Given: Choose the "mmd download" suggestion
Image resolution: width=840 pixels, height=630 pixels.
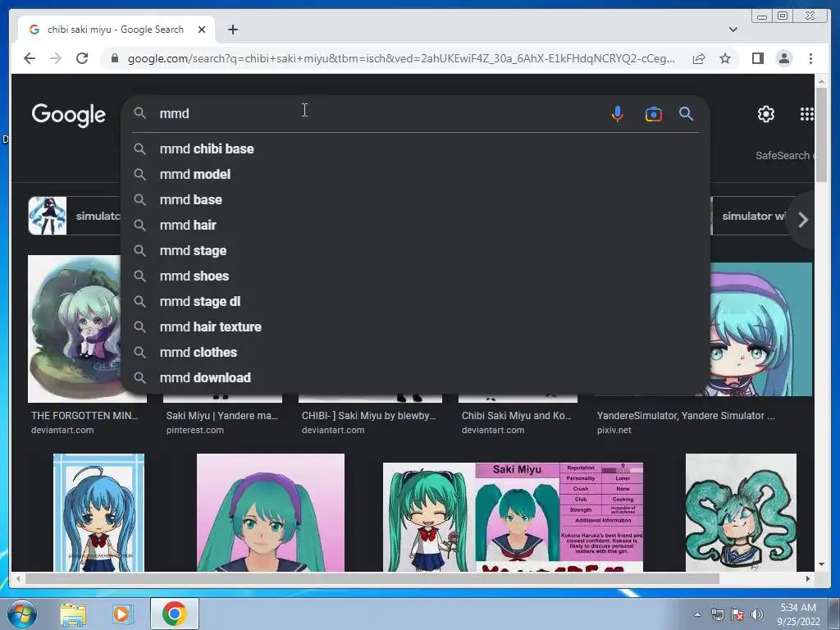Looking at the screenshot, I should [415, 377].
